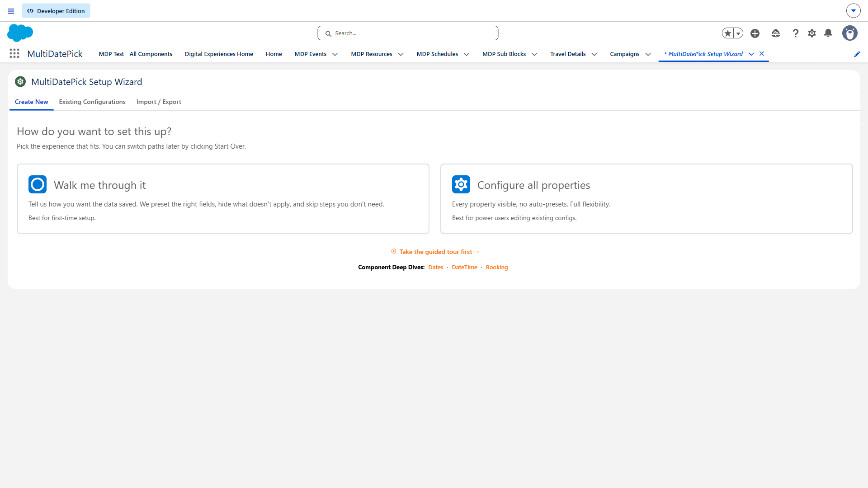Click the search magnifier icon
The width and height of the screenshot is (868, 488).
pyautogui.click(x=328, y=33)
